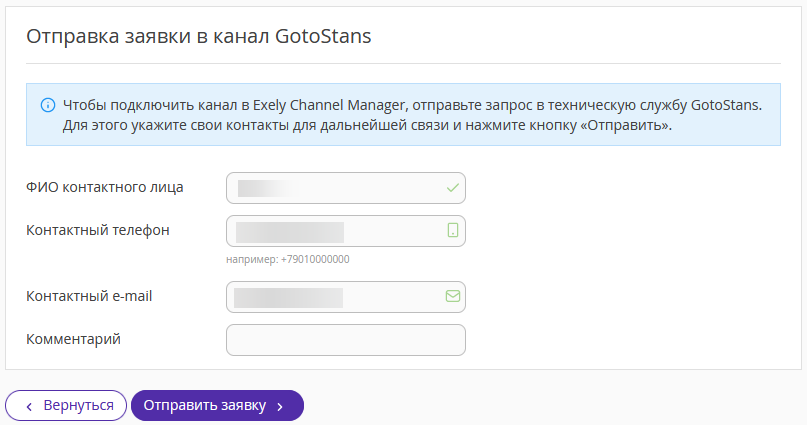The height and width of the screenshot is (425, 807).
Task: Click the right chevron on Отправить заявку
Action: click(280, 406)
